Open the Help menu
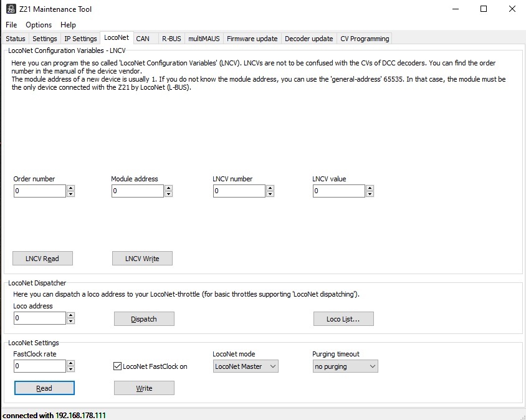The width and height of the screenshot is (526, 420). click(68, 25)
